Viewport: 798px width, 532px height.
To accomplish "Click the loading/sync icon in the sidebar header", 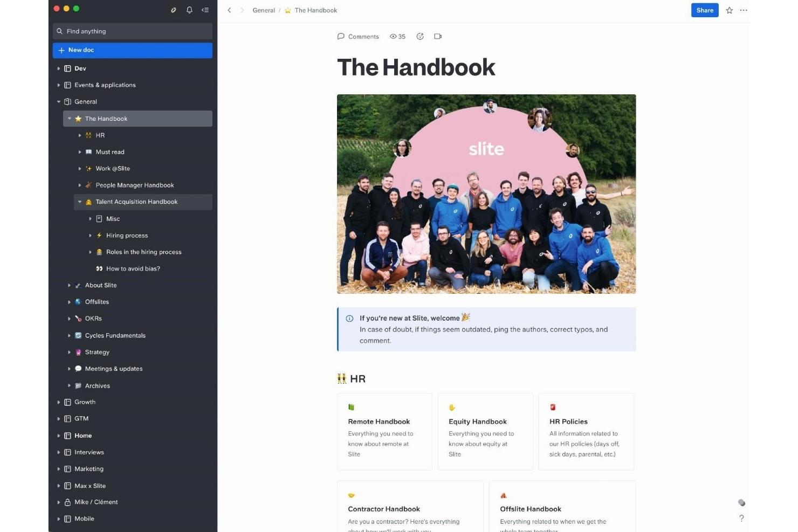I will [173, 10].
